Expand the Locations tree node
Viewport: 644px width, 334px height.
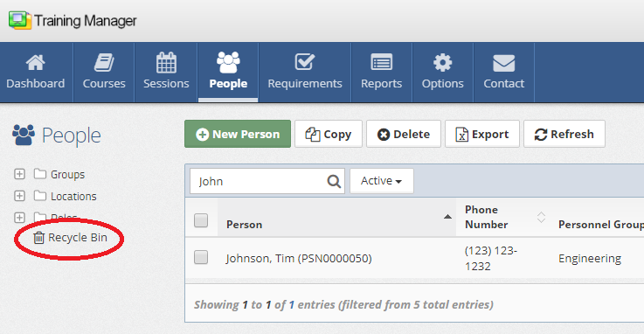[x=19, y=196]
